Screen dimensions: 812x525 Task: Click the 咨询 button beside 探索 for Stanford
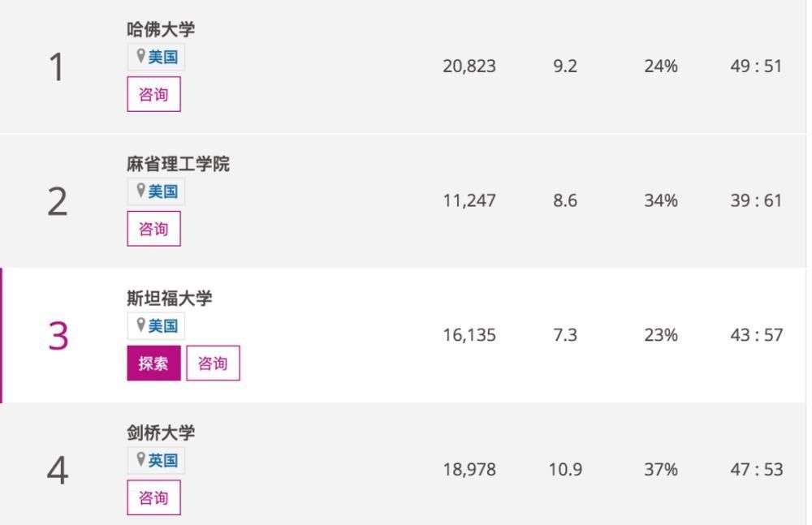pos(213,363)
